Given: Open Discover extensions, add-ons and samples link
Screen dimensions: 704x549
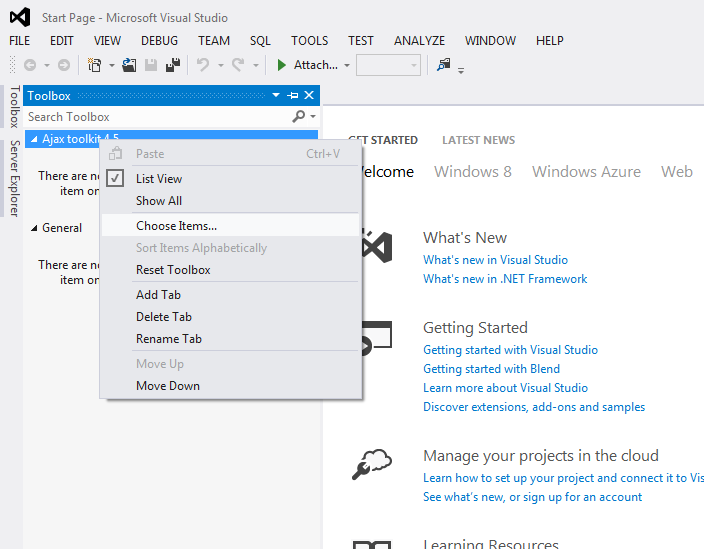Looking at the screenshot, I should pyautogui.click(x=534, y=407).
